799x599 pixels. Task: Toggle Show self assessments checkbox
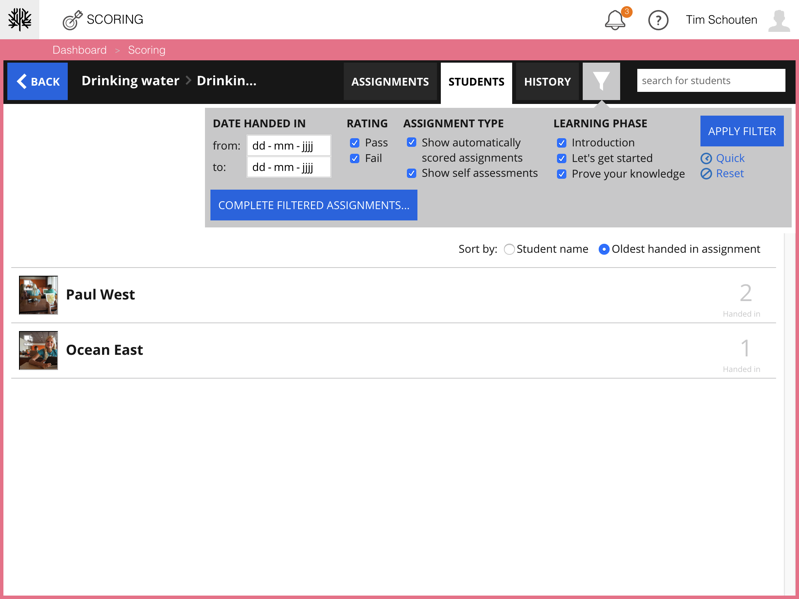coord(412,174)
